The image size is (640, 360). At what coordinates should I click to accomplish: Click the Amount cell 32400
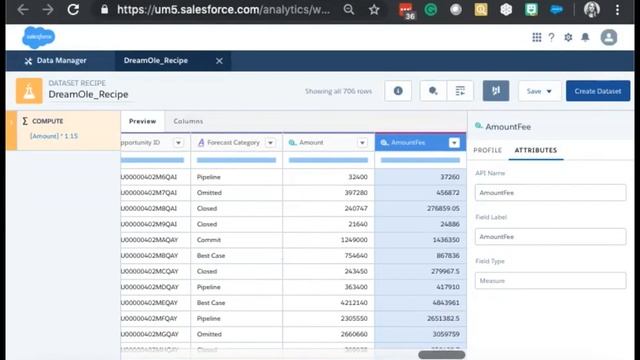coord(328,177)
